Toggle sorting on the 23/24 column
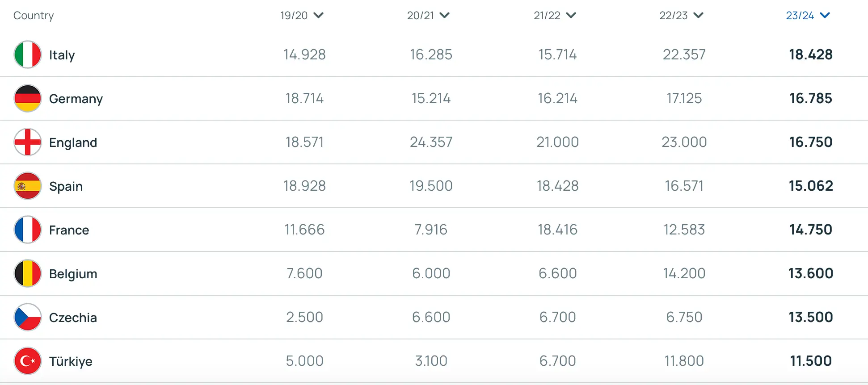The width and height of the screenshot is (868, 385). click(x=825, y=15)
